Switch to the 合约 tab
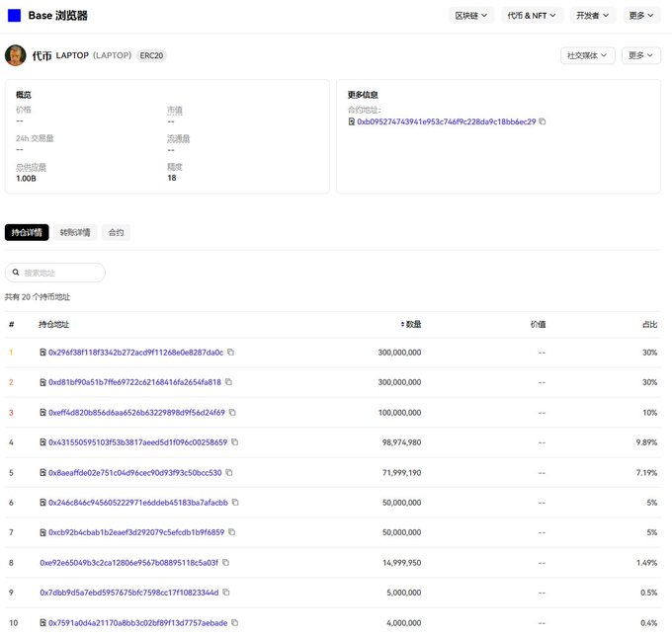 pyautogui.click(x=116, y=232)
